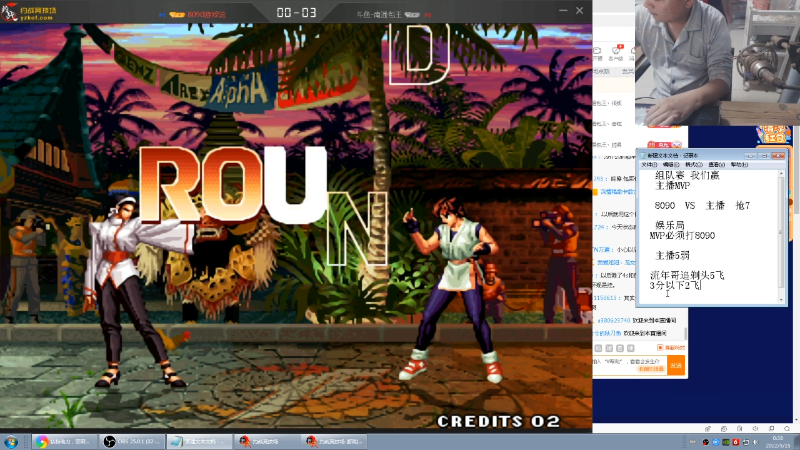Click the chat message input field
Image resolution: width=800 pixels, height=450 pixels.
[x=630, y=365]
